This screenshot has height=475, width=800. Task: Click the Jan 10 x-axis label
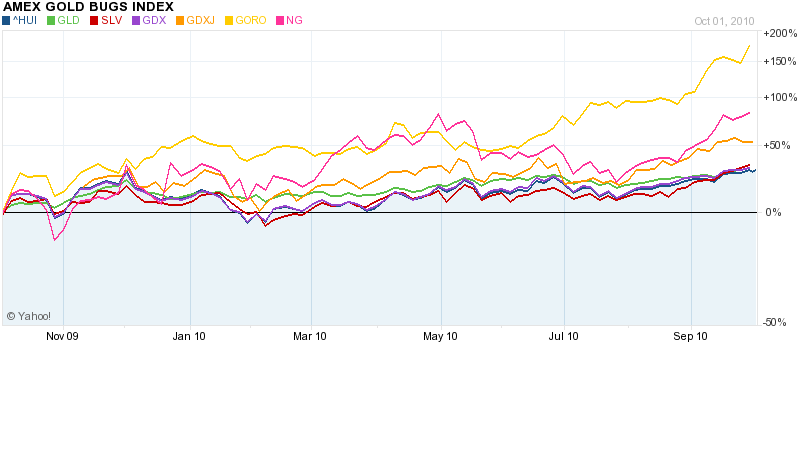click(189, 336)
